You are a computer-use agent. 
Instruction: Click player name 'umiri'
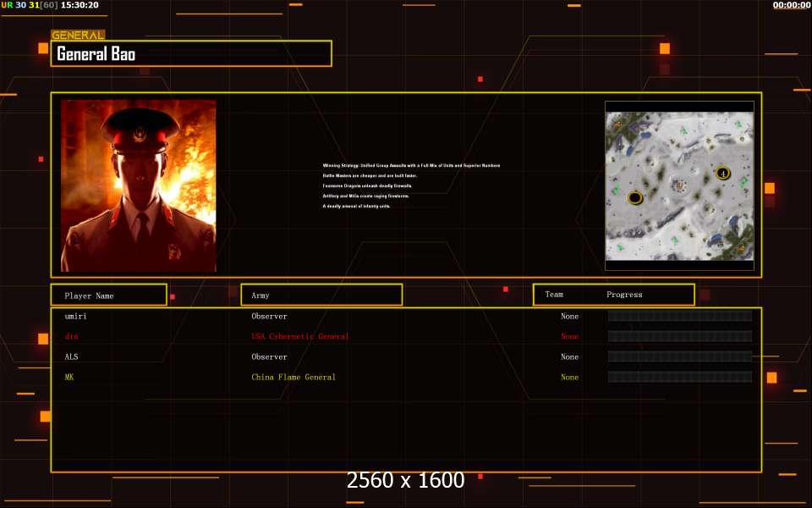tap(75, 316)
